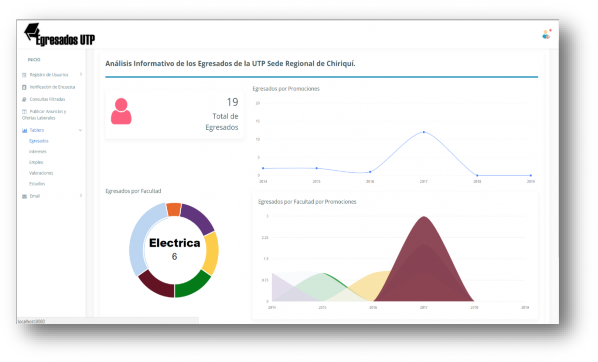The height and width of the screenshot is (362, 598).
Task: Open the user profile avatar icon
Action: (x=547, y=34)
